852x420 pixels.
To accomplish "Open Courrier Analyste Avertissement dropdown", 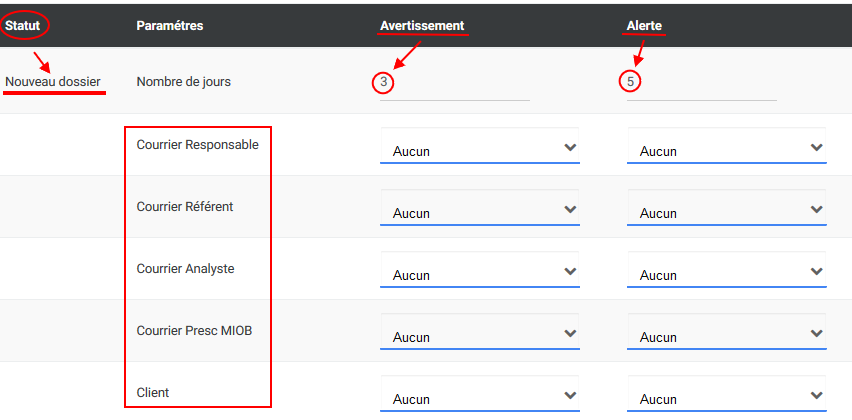I will click(479, 269).
